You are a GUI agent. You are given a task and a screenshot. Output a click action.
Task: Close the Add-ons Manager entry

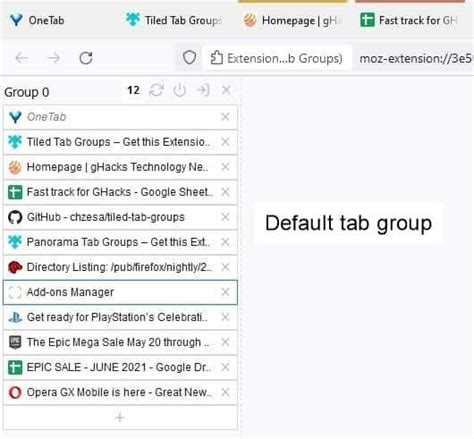(225, 292)
